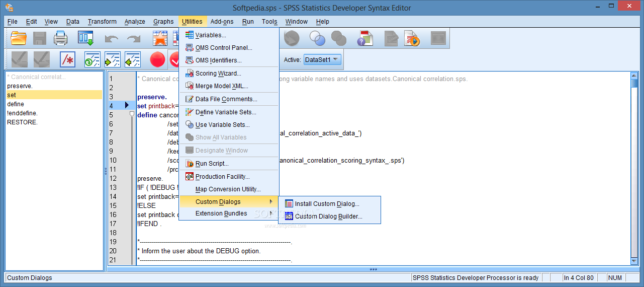Choose Use Variable Sets... menu entry
644x287 pixels.
229,124
